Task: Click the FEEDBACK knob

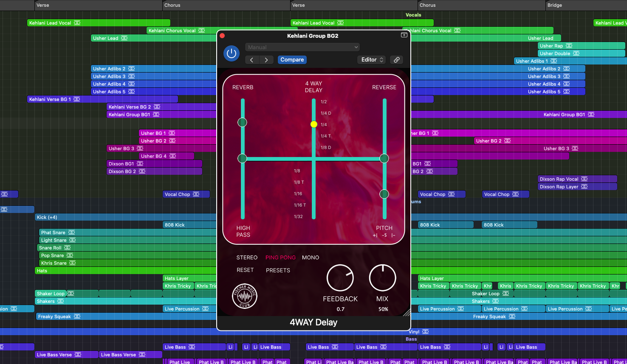Action: pos(340,278)
